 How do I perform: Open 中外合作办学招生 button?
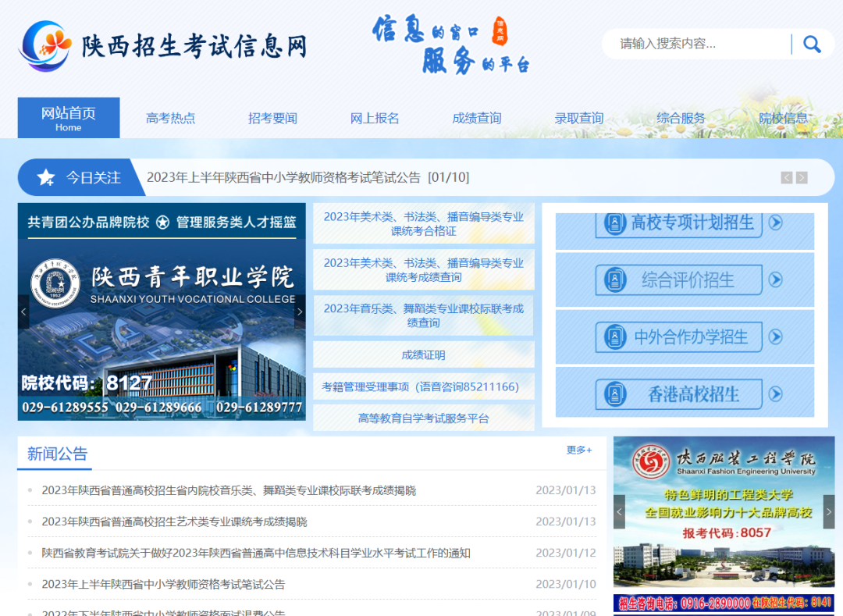tap(678, 337)
